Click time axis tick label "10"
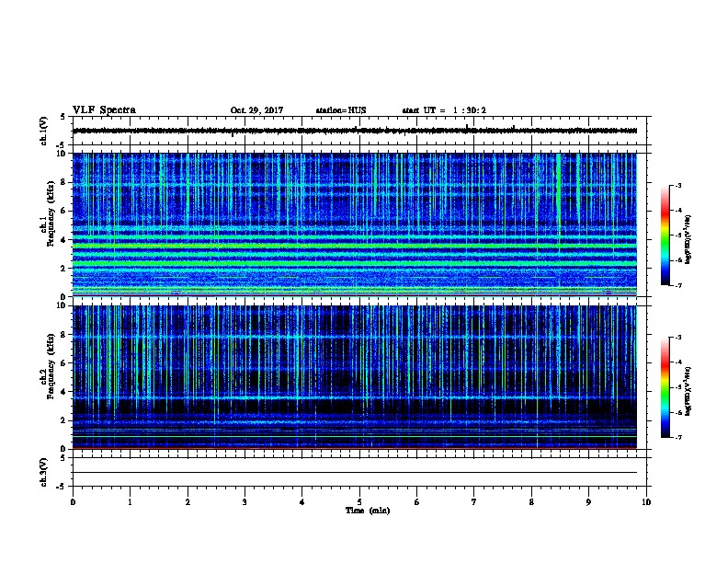This screenshot has height=563, width=728. pos(646,501)
